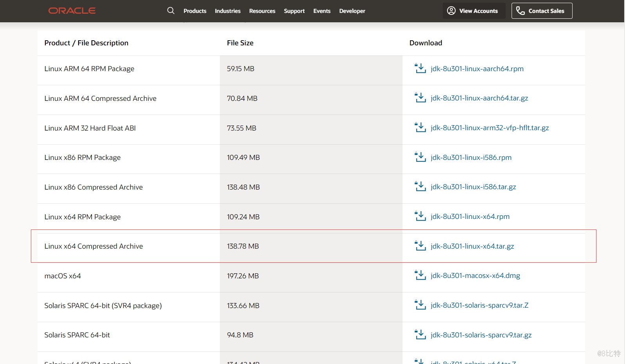Open the Industries menu
625x364 pixels.
228,11
